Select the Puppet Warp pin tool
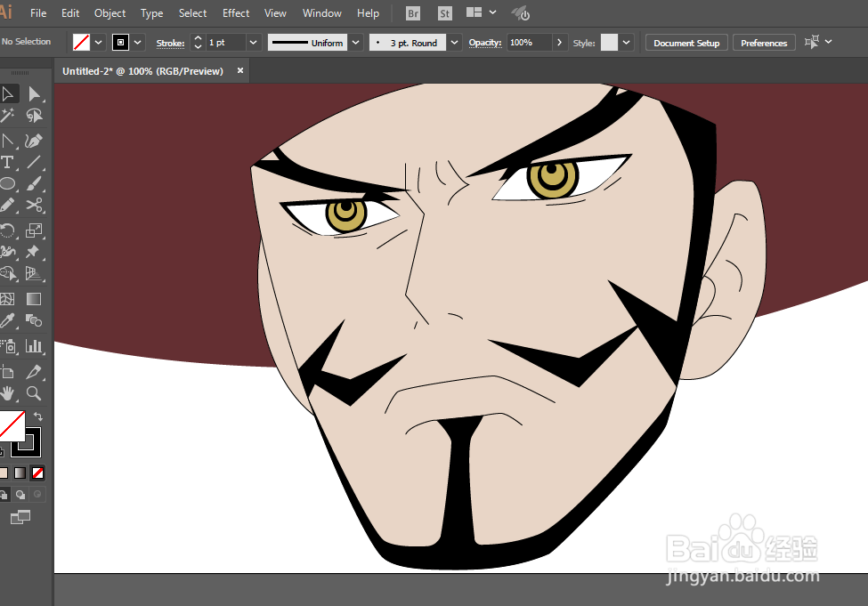This screenshot has width=868, height=606. [x=35, y=252]
